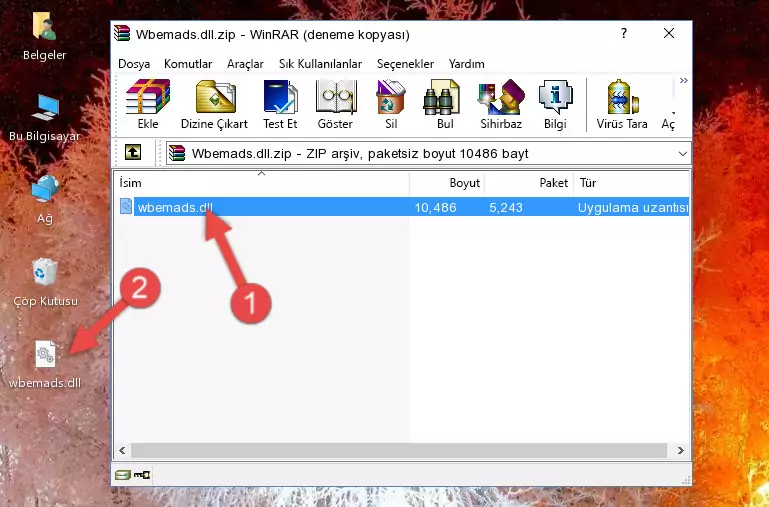Image resolution: width=769 pixels, height=507 pixels.
Task: Open the Araçlar menu
Action: pyautogui.click(x=245, y=64)
